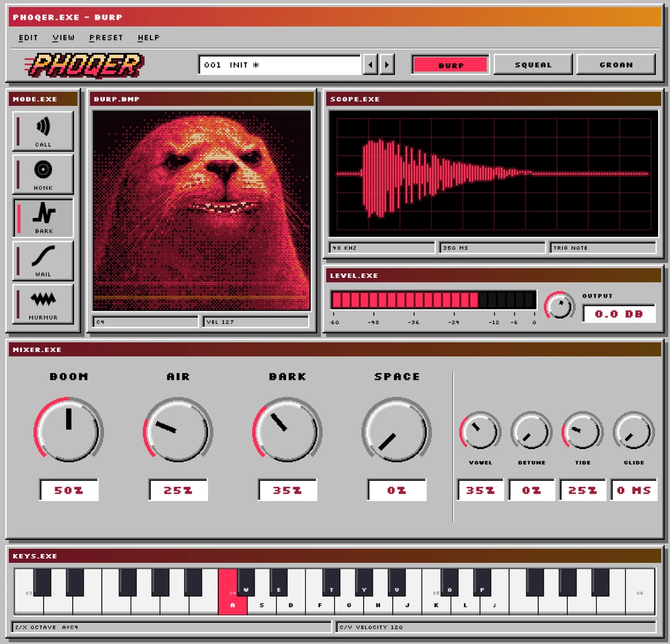Viewport: 670px width, 644px height.
Task: Click the scope waveform display
Action: pyautogui.click(x=493, y=174)
